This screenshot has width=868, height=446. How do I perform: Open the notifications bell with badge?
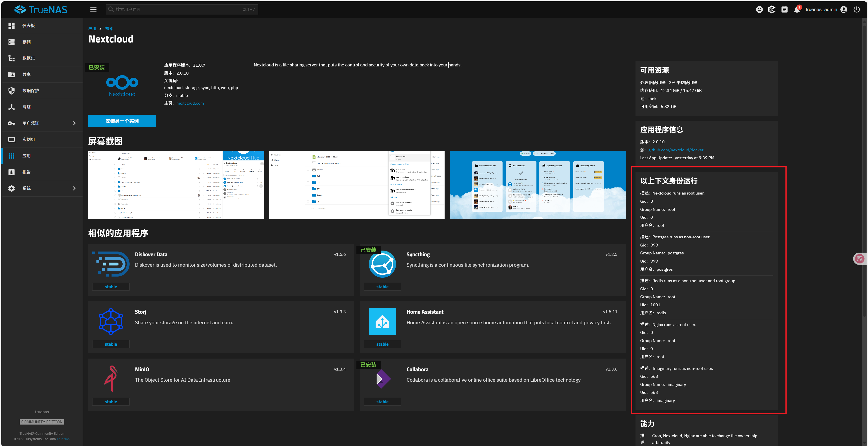[x=797, y=9]
